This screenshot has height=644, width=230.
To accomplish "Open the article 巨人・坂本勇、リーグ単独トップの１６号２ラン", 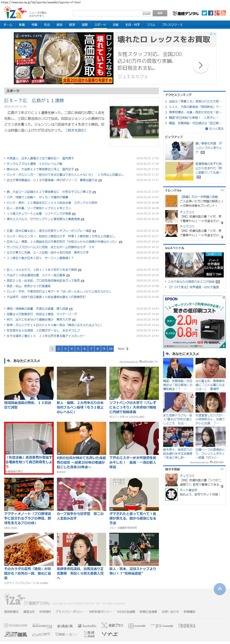I will (x=39, y=208).
